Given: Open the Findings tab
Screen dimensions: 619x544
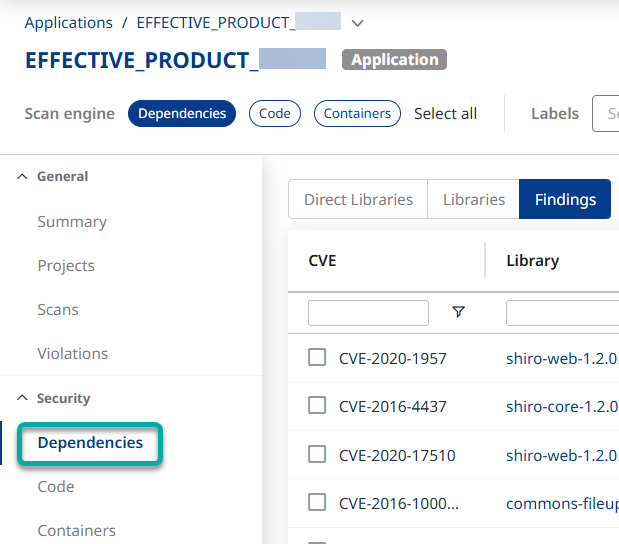Looking at the screenshot, I should [x=565, y=200].
